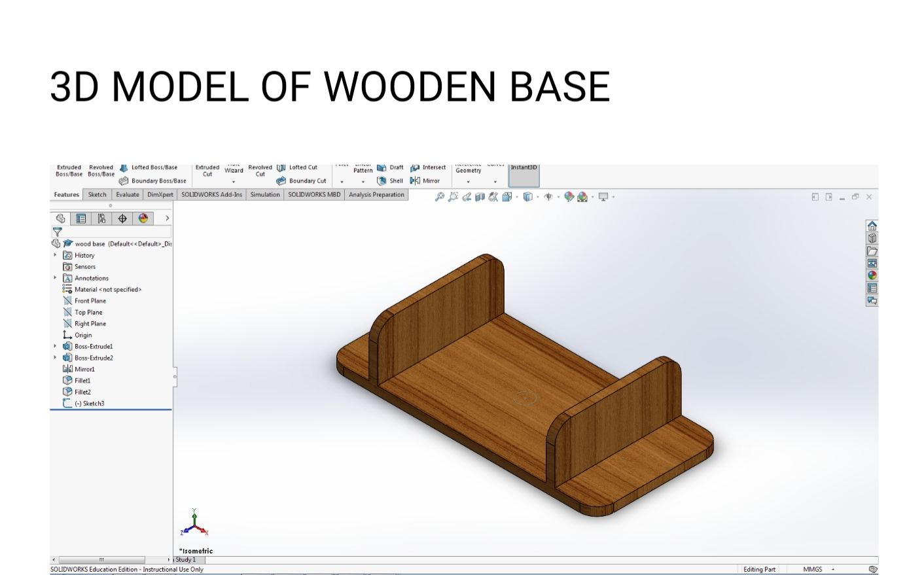Select Top Plane in the tree
This screenshot has width=924, height=575.
pyautogui.click(x=82, y=312)
